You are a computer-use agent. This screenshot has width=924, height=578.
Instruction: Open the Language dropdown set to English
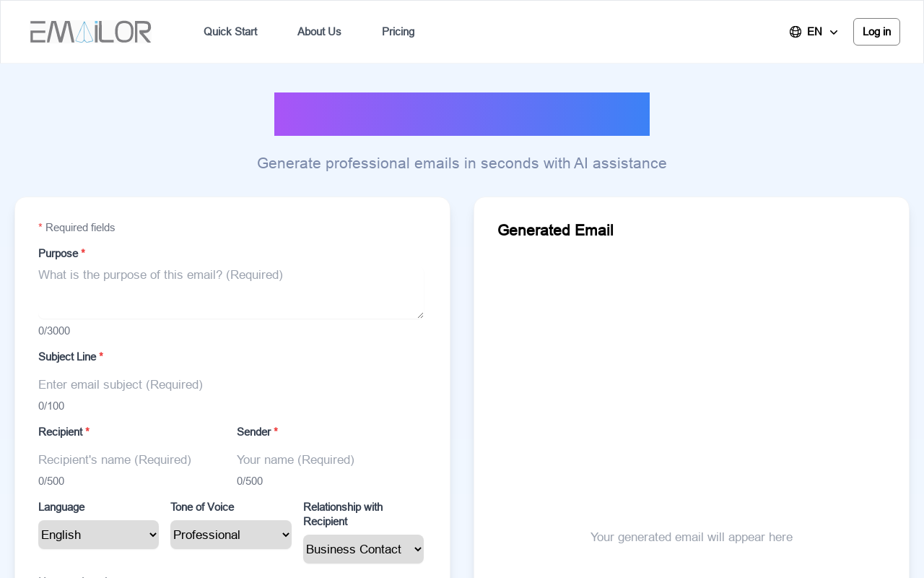point(98,535)
